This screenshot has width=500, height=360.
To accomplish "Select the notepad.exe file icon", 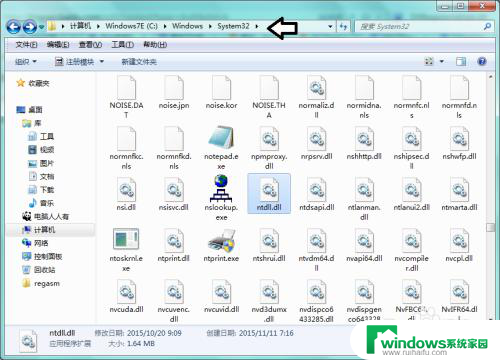I will (221, 137).
